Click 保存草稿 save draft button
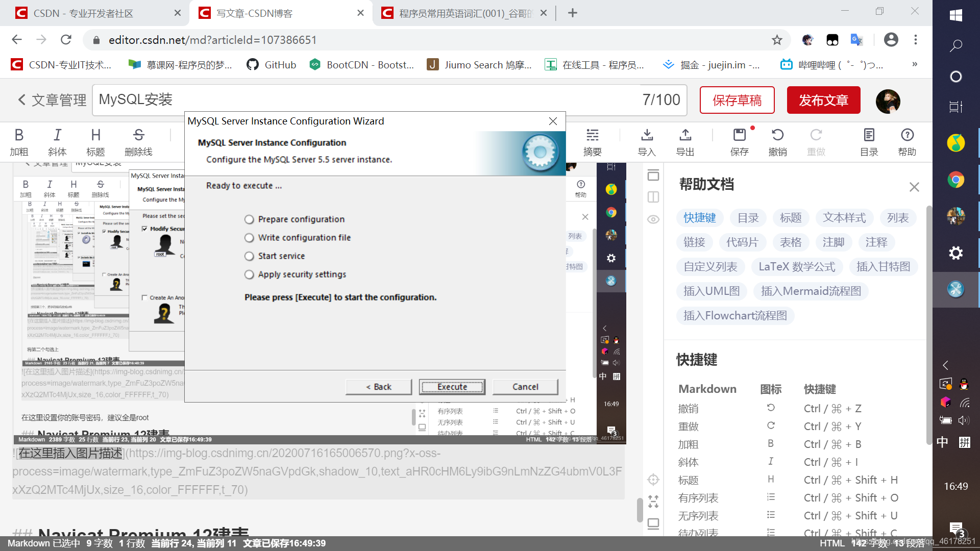 [x=737, y=100]
